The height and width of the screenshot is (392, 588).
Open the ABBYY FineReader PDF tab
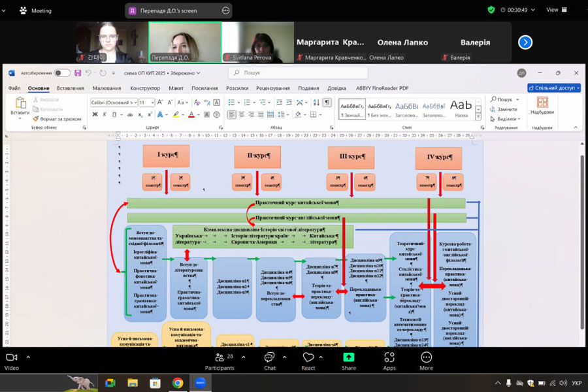(382, 88)
